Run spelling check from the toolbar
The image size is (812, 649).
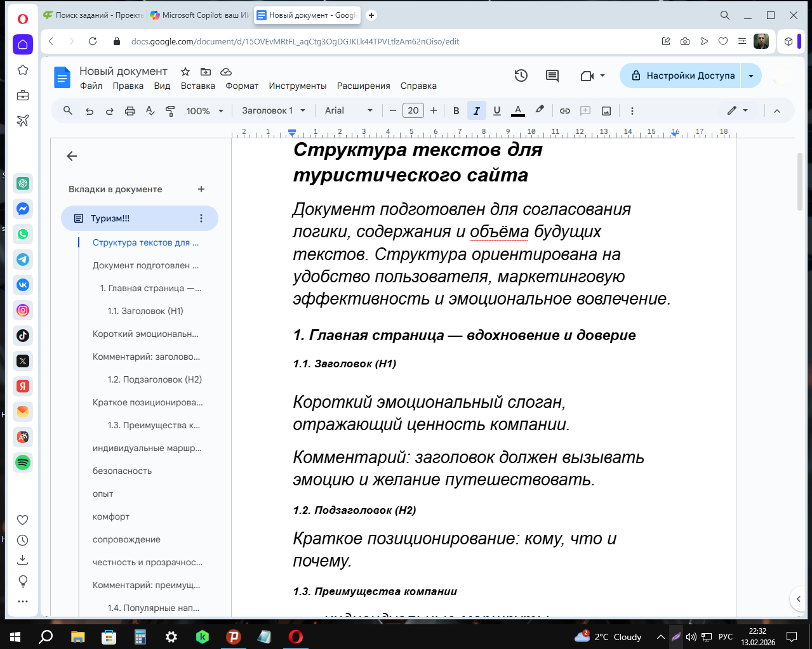click(x=150, y=110)
